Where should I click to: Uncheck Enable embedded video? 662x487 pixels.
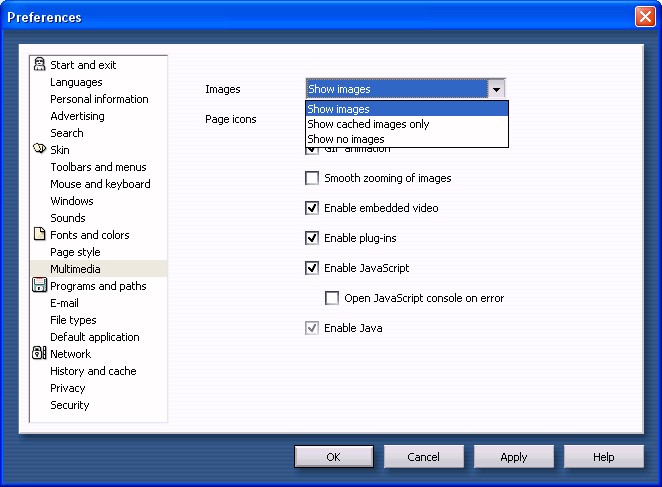[x=312, y=208]
